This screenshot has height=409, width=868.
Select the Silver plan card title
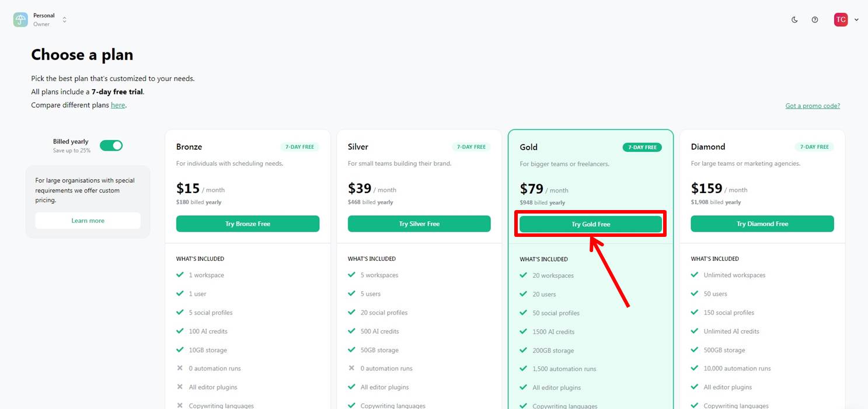[x=358, y=146]
